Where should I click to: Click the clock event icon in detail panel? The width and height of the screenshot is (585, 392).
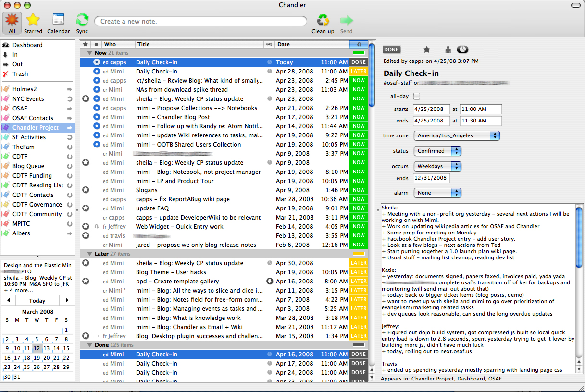[462, 49]
